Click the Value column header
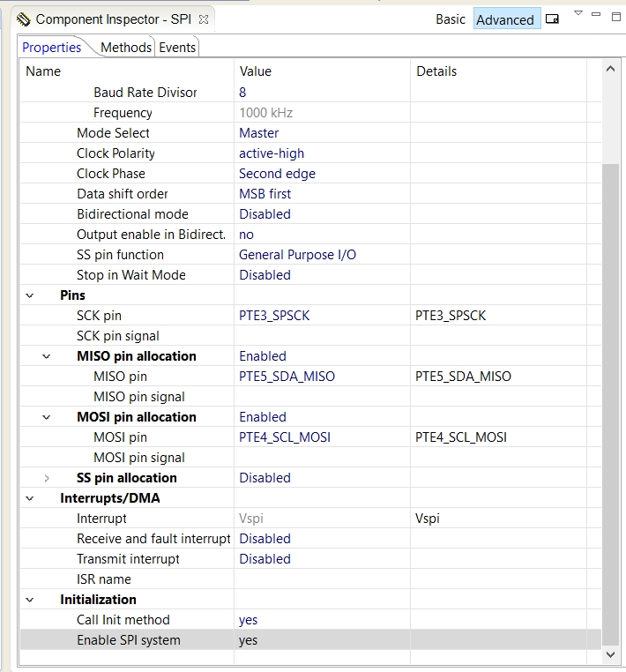Screen dimensions: 626x672 pyautogui.click(x=256, y=71)
